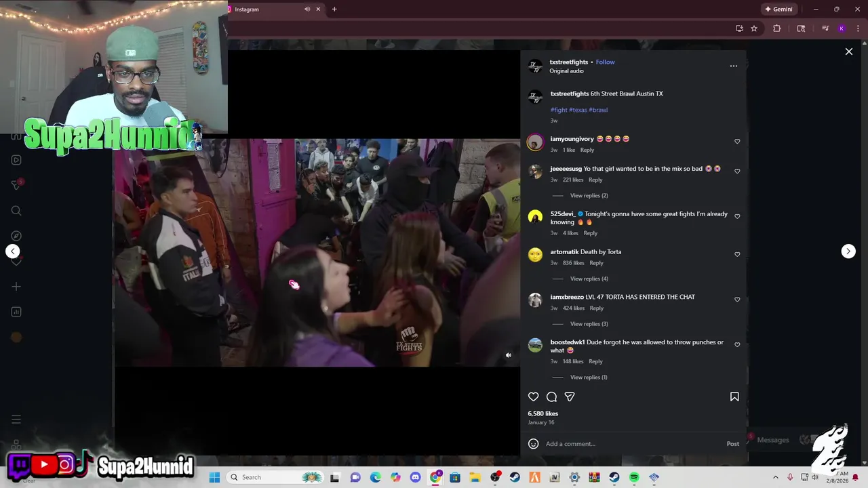Expand View replies (3) under iamxbreezo
The height and width of the screenshot is (488, 868).
(589, 324)
